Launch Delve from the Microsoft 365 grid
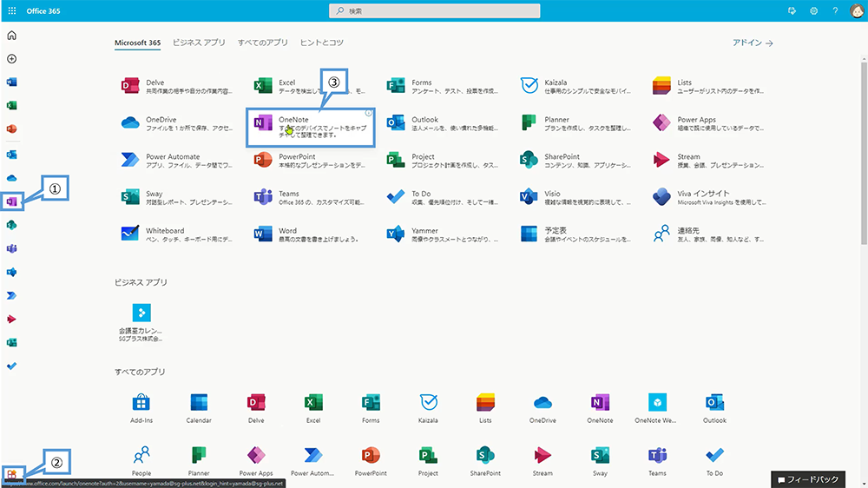Image resolution: width=868 pixels, height=488 pixels. point(177,86)
